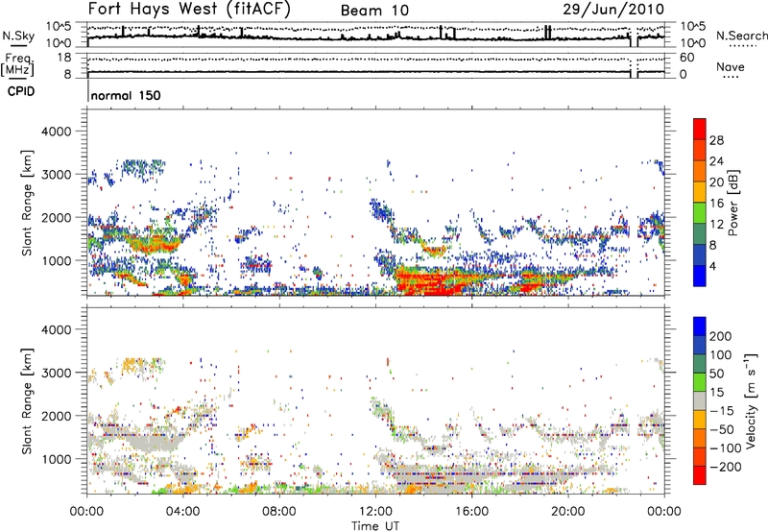Click the "Fort Hays West (fitACF)" title
This screenshot has width=768, height=532.
(189, 9)
